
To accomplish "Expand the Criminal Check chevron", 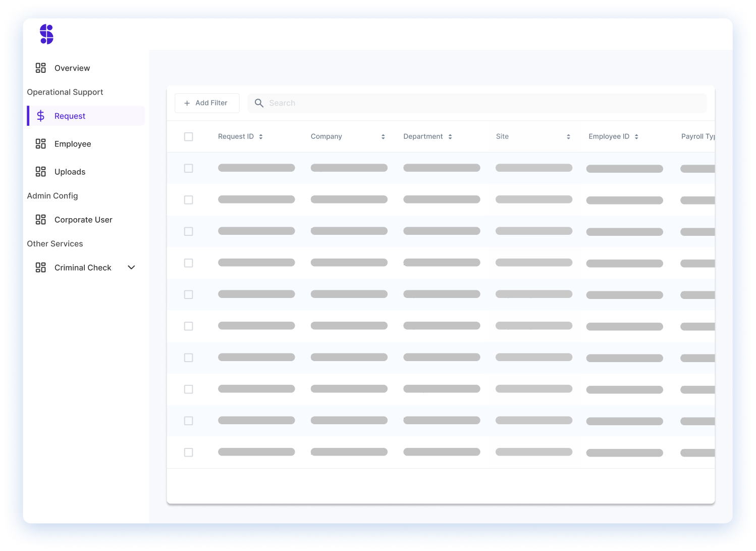I will pos(131,268).
